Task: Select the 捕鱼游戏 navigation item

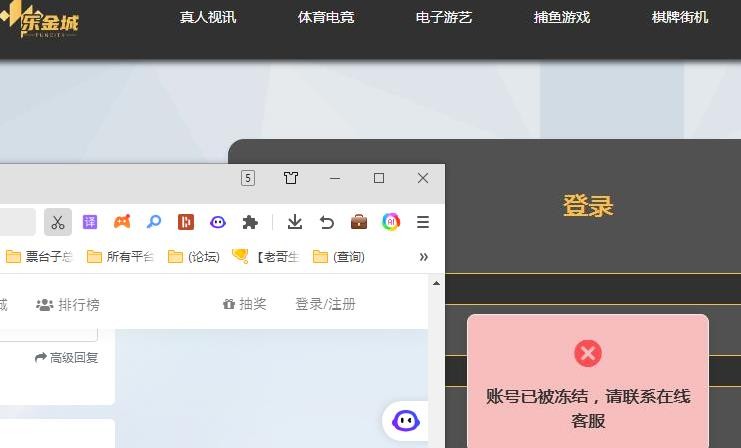Action: tap(562, 17)
